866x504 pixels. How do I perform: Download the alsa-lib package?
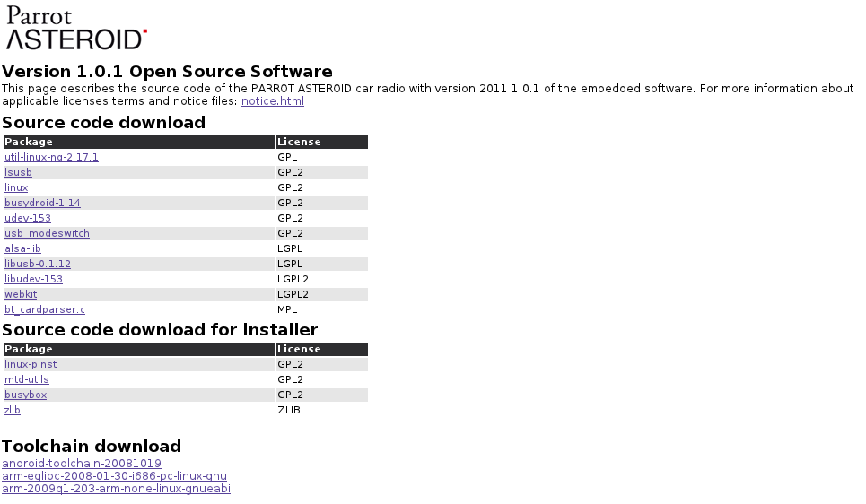coord(22,249)
